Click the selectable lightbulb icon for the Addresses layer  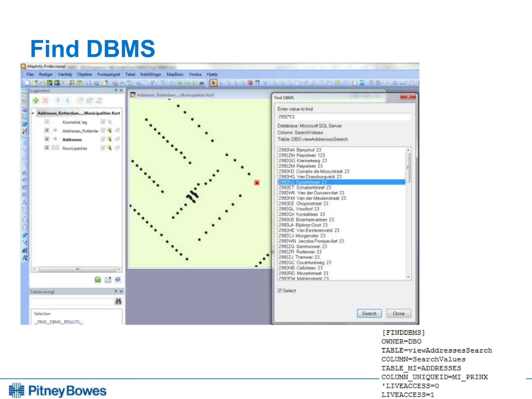tap(110, 139)
